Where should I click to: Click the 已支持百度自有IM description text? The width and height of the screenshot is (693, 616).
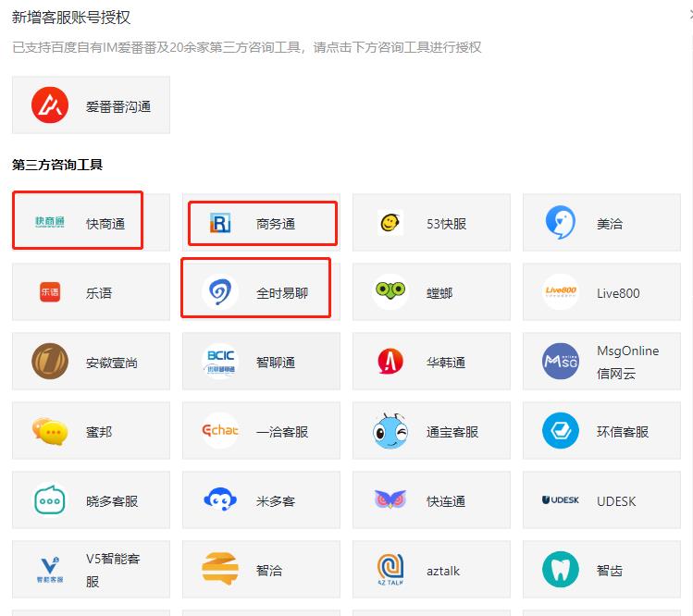[247, 47]
